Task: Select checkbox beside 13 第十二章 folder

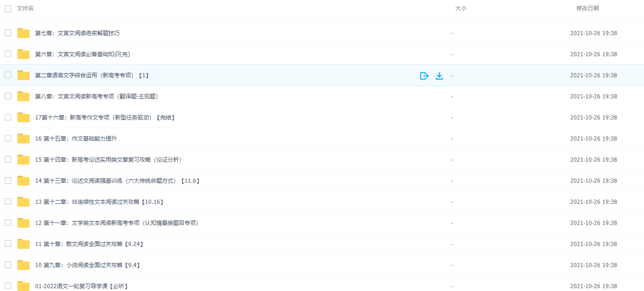Action: (8, 201)
